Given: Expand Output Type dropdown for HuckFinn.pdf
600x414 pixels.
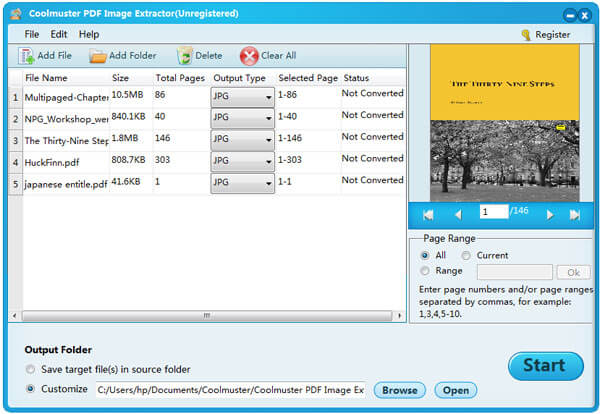Looking at the screenshot, I should pyautogui.click(x=268, y=162).
